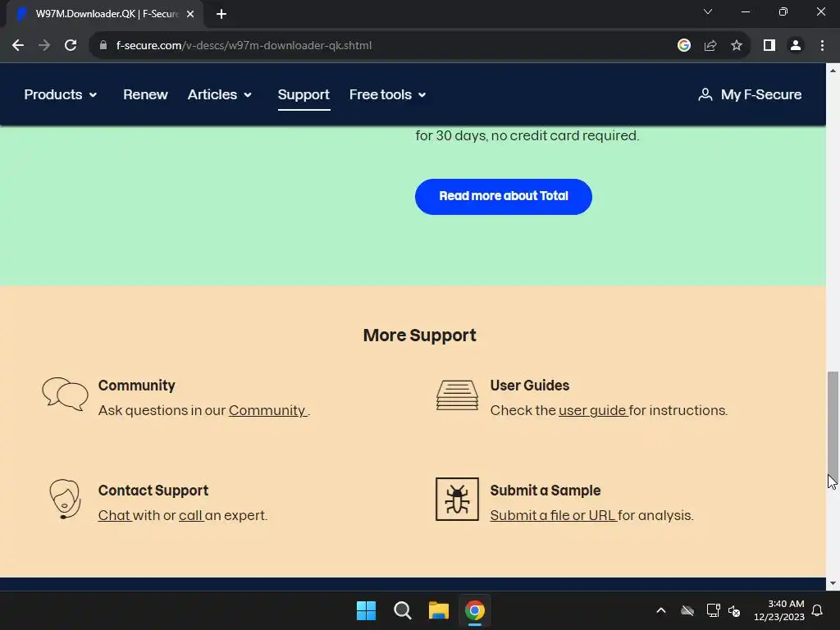The width and height of the screenshot is (840, 630).
Task: Open the clock showing 3:40 AM
Action: click(x=779, y=610)
